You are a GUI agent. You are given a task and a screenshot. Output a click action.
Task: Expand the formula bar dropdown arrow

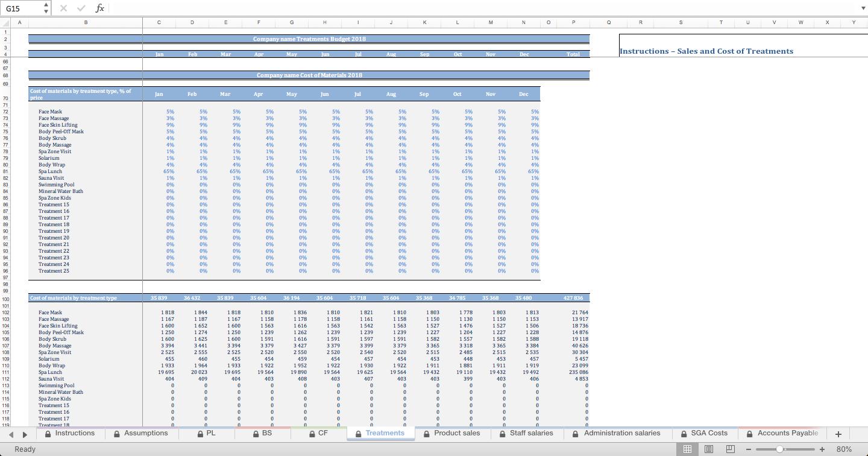coord(862,8)
